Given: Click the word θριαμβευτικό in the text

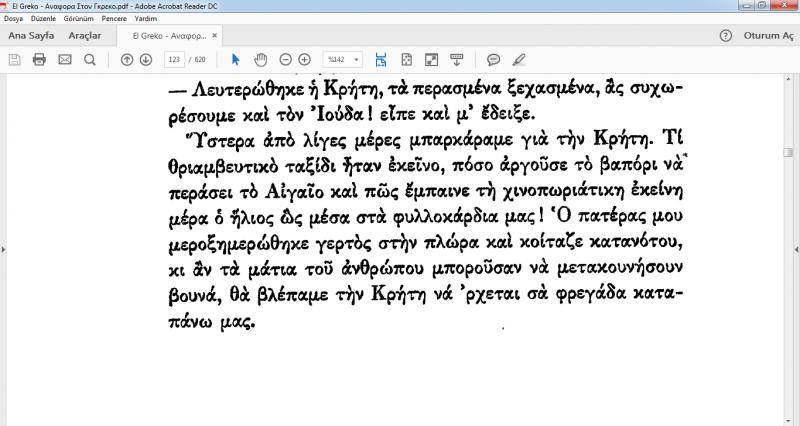Looking at the screenshot, I should pos(223,167).
